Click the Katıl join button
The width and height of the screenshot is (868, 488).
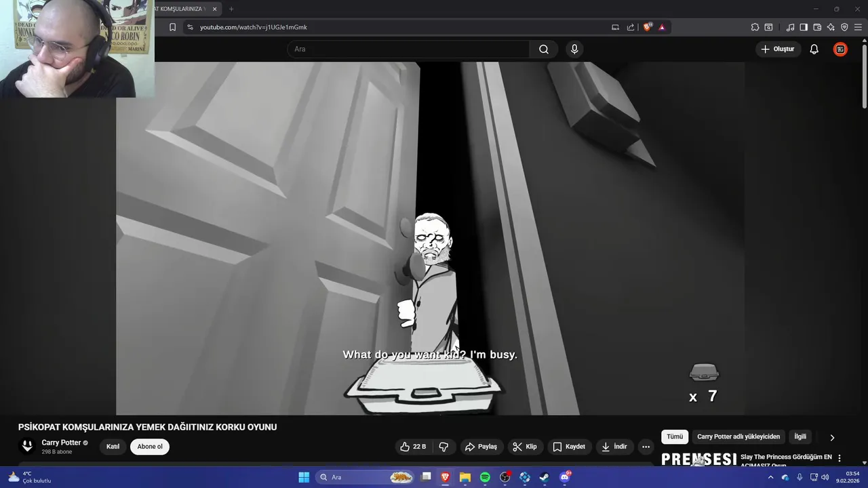[x=113, y=447]
